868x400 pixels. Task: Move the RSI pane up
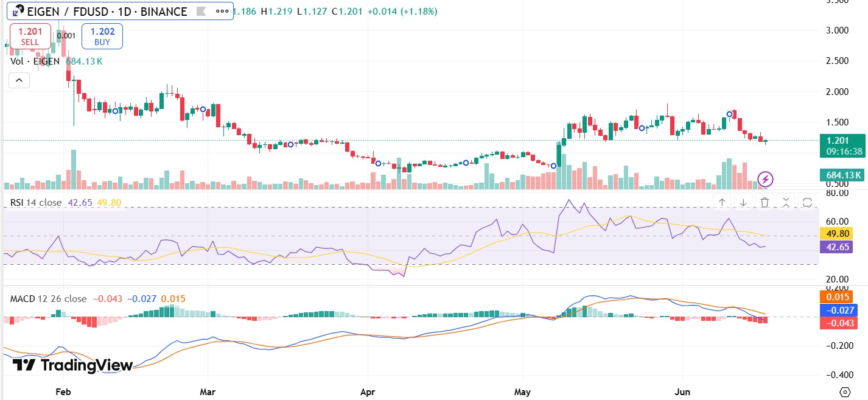coord(722,202)
